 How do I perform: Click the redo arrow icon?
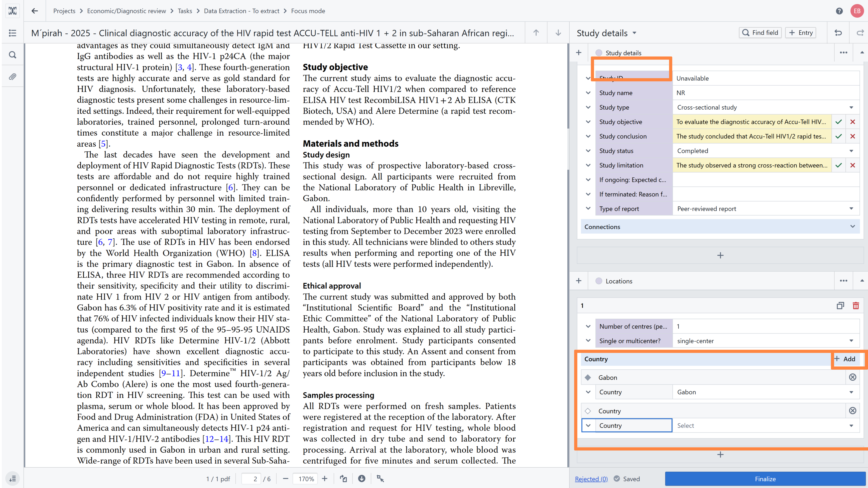point(860,33)
